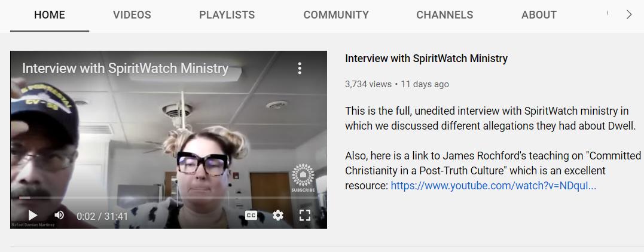Click the title overlay inside the player
The width and height of the screenshot is (644, 252).
[126, 68]
